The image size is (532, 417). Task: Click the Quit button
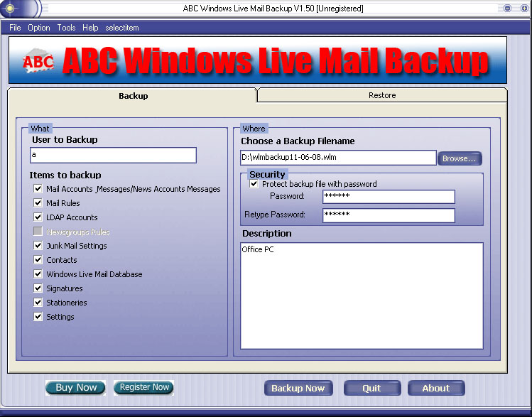[x=372, y=388]
